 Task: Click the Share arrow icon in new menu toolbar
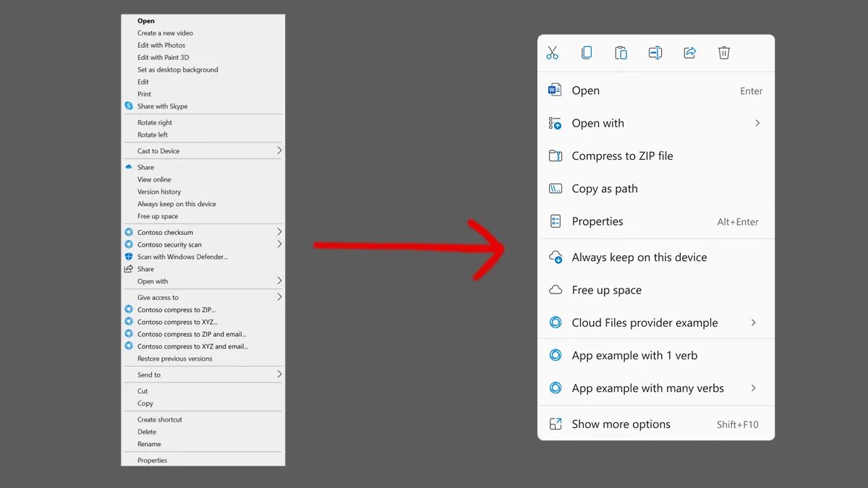[689, 53]
